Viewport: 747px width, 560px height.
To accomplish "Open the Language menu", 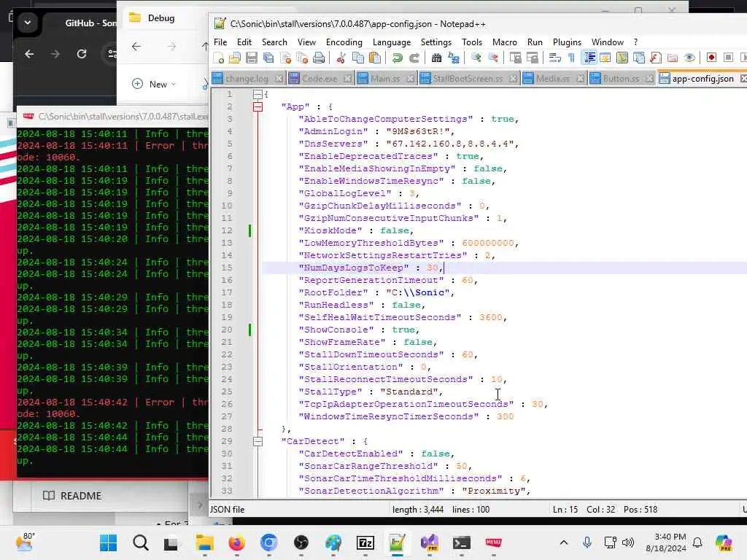I will coord(392,42).
